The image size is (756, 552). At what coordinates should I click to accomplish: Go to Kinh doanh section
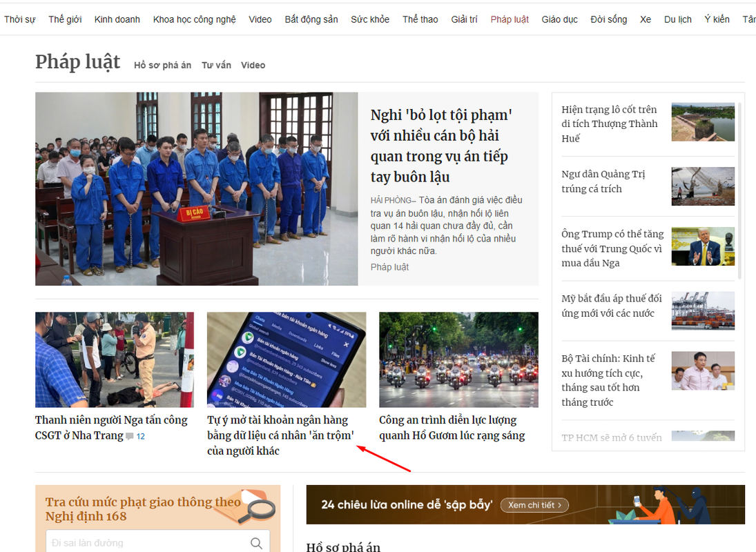click(x=117, y=19)
